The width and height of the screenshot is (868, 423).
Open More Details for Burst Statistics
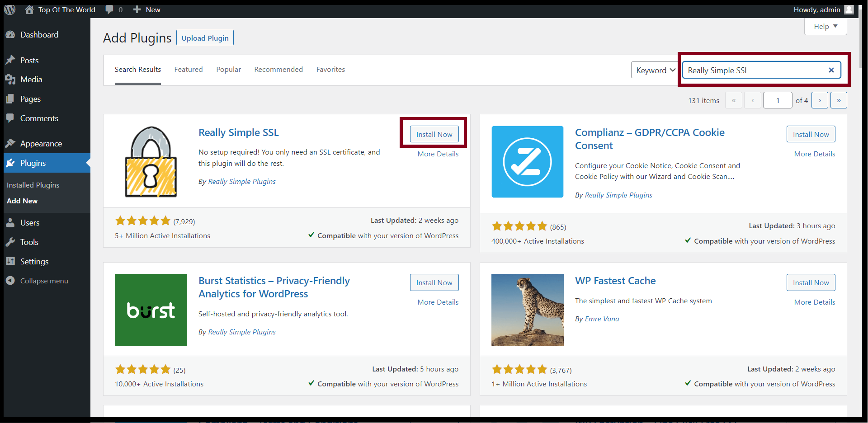(438, 302)
